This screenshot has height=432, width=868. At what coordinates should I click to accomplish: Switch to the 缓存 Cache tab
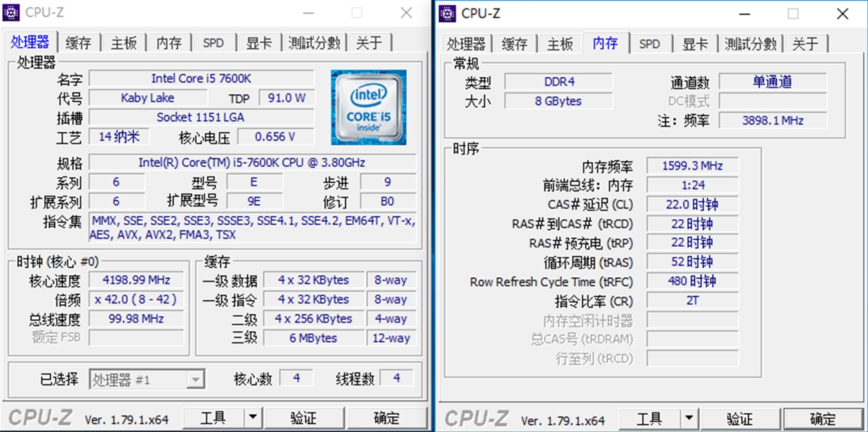coord(77,42)
